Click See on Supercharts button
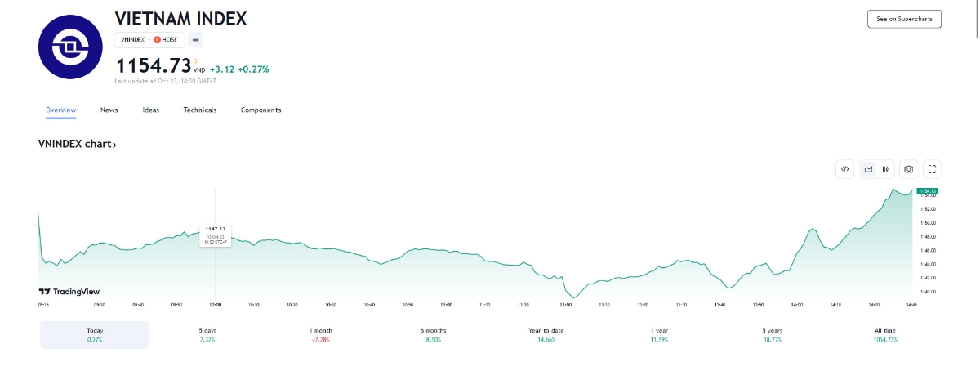The image size is (980, 371). [904, 19]
